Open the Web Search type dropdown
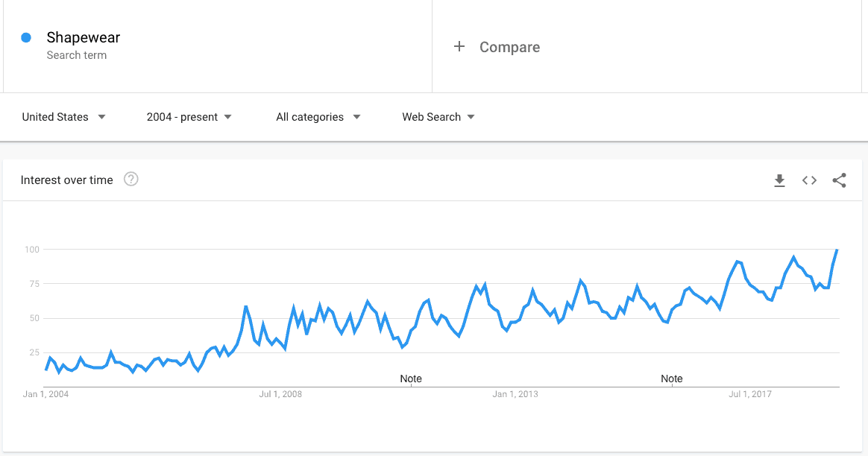This screenshot has width=868, height=456. click(438, 117)
